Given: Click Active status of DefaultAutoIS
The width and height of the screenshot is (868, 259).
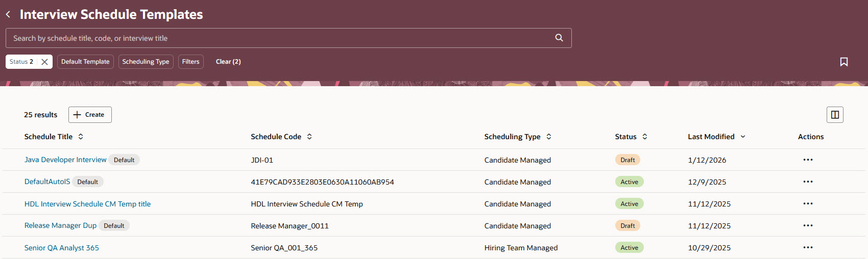Looking at the screenshot, I should 630,182.
